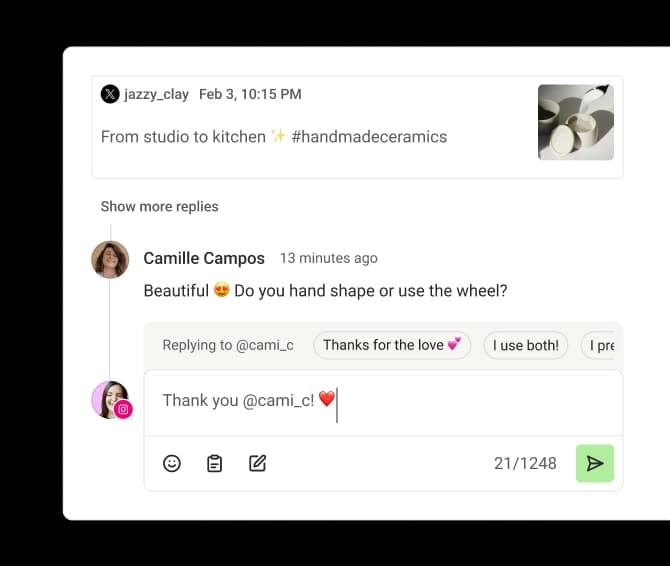
Task: Select the 'I use both!' suggested reply
Action: 526,345
